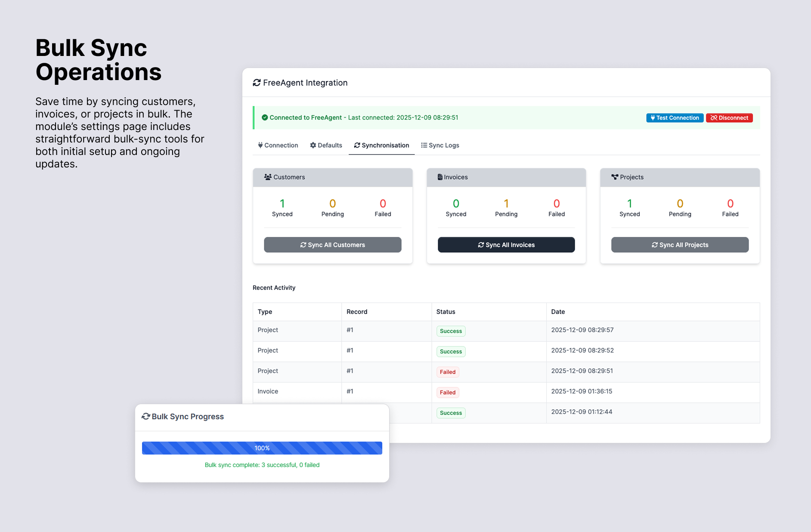Image resolution: width=811 pixels, height=532 pixels.
Task: Run Test Connection
Action: 675,118
